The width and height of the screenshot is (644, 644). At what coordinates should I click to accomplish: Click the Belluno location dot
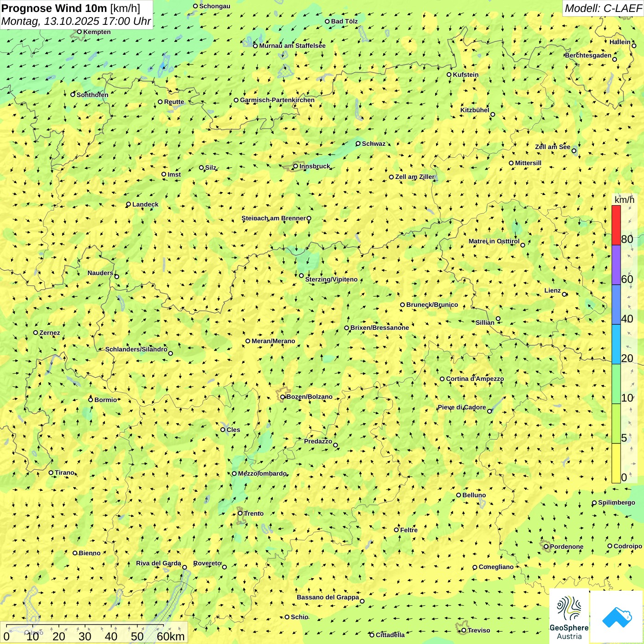[459, 495]
